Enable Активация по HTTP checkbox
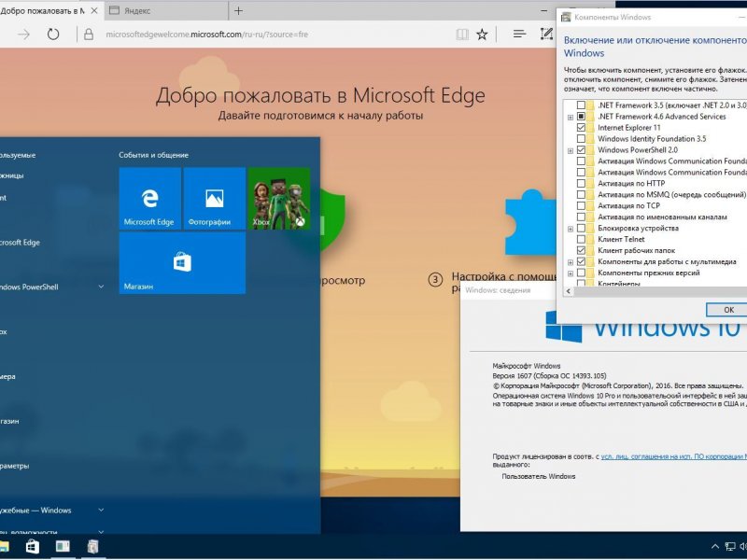 (x=581, y=183)
